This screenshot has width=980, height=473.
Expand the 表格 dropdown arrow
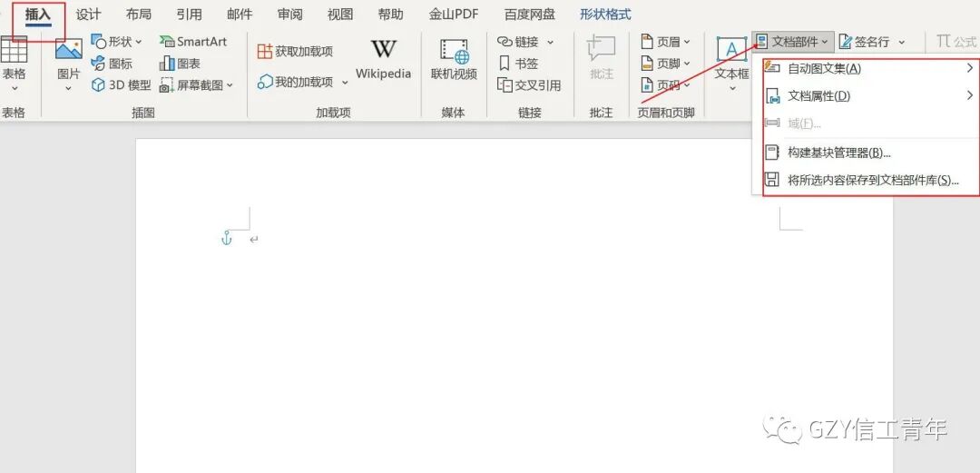tap(13, 89)
